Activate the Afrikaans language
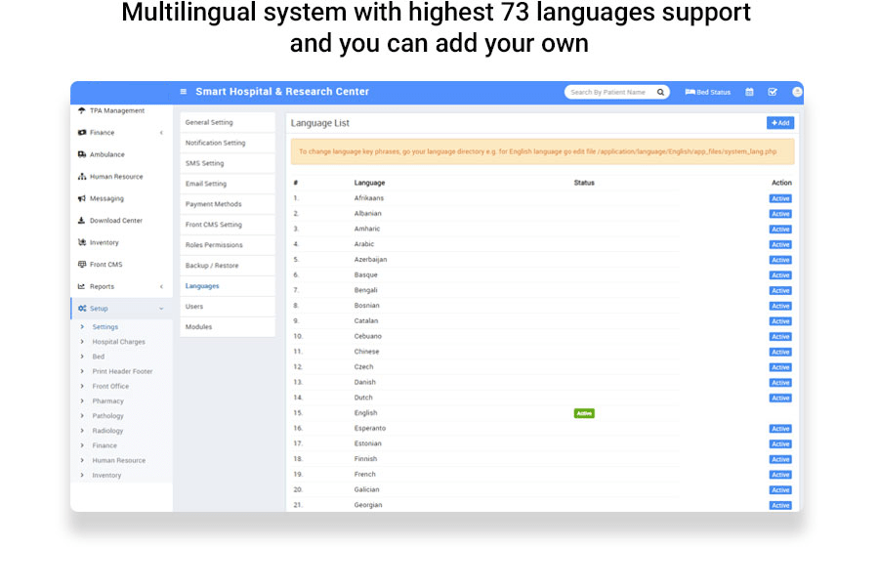The image size is (879, 588). click(779, 198)
